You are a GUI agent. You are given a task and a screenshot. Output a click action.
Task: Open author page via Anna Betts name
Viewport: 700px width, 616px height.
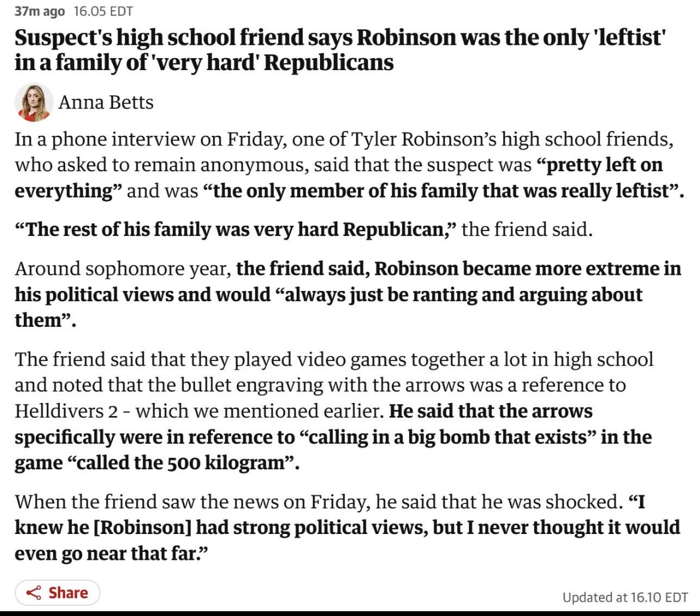106,102
